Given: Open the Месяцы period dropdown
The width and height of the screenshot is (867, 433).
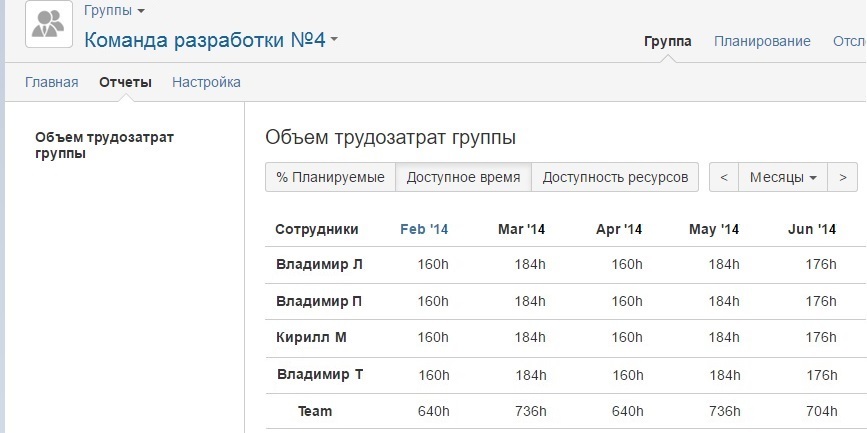Looking at the screenshot, I should coord(783,177).
